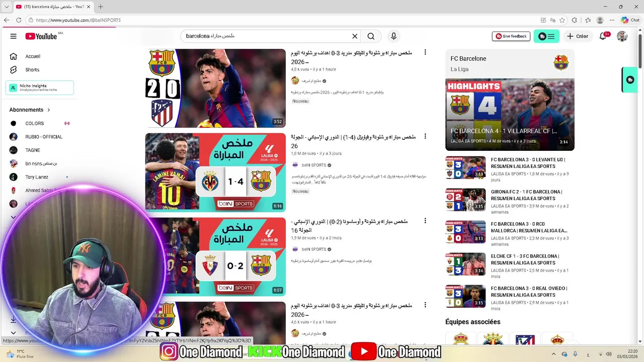Open the favorites list icon
The height and width of the screenshot is (362, 644).
point(588,20)
